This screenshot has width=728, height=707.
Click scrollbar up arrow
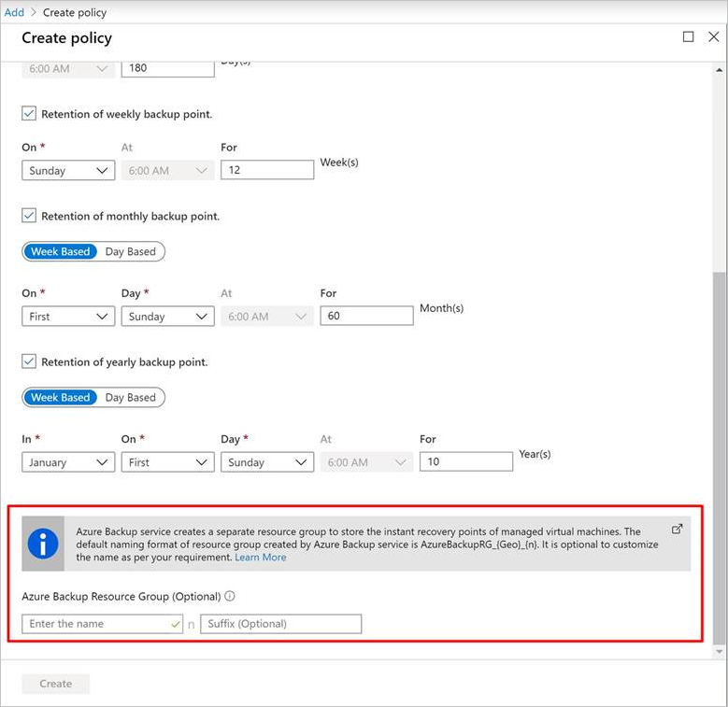click(720, 70)
